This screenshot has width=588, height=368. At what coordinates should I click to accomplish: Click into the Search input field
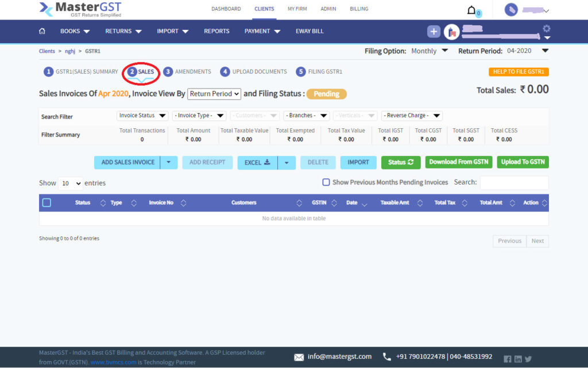514,183
